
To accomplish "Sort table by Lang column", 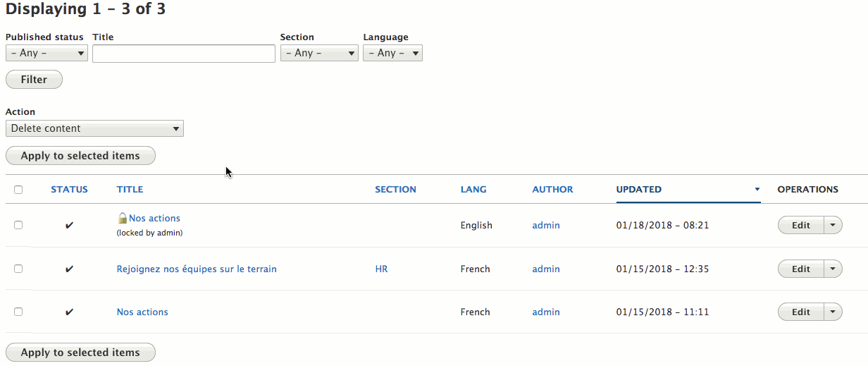I will click(473, 189).
